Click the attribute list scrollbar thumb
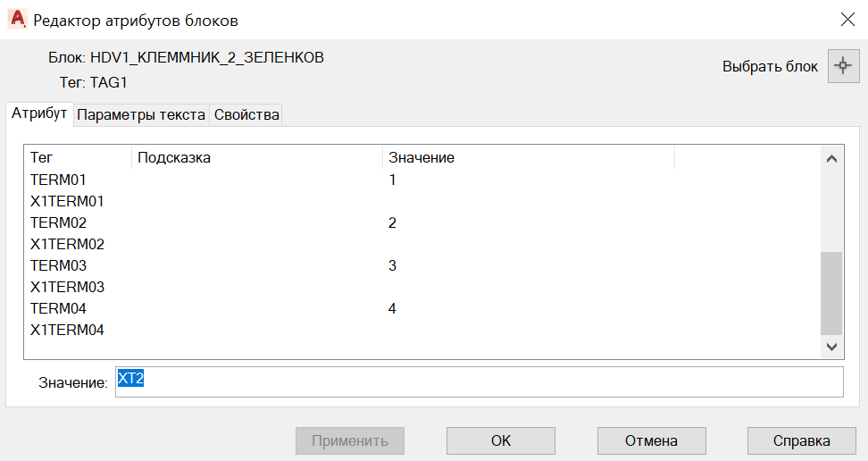The width and height of the screenshot is (868, 461). (x=830, y=293)
